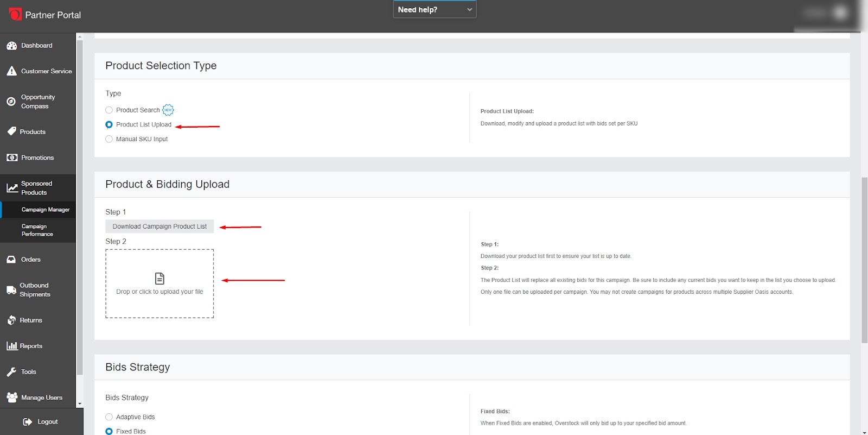Viewport: 868px width, 435px height.
Task: Click the Opportunity Compass icon
Action: pos(11,102)
